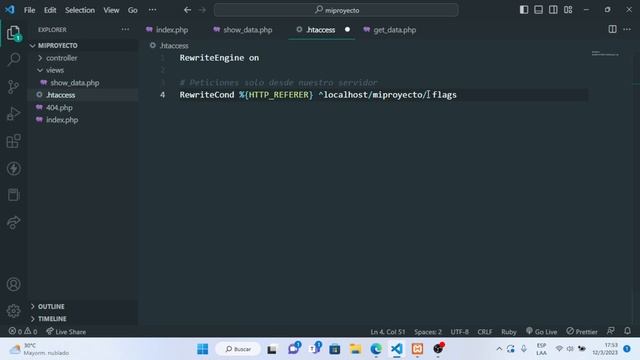This screenshot has width=640, height=360.
Task: Close the unsaved .htaccess tab dot
Action: (x=347, y=29)
